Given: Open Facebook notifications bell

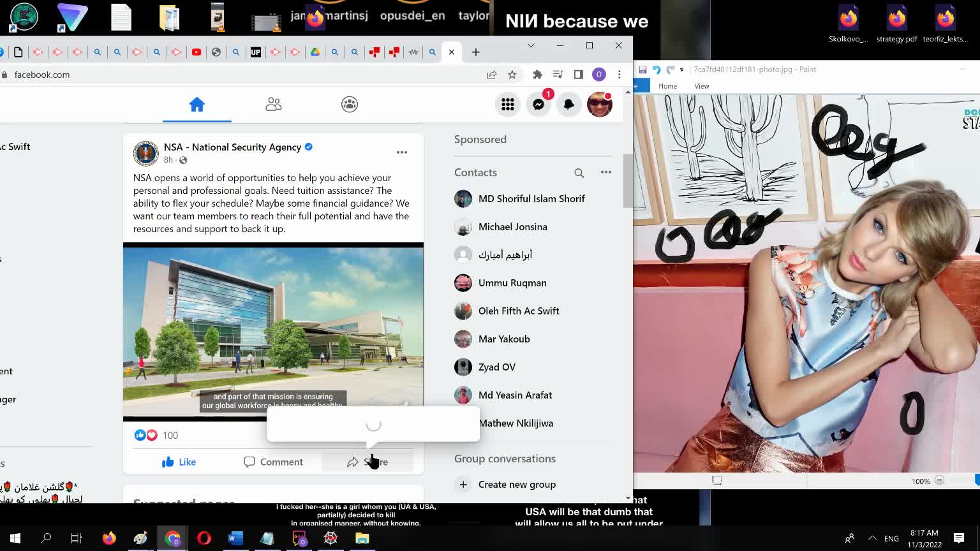Looking at the screenshot, I should [x=568, y=104].
